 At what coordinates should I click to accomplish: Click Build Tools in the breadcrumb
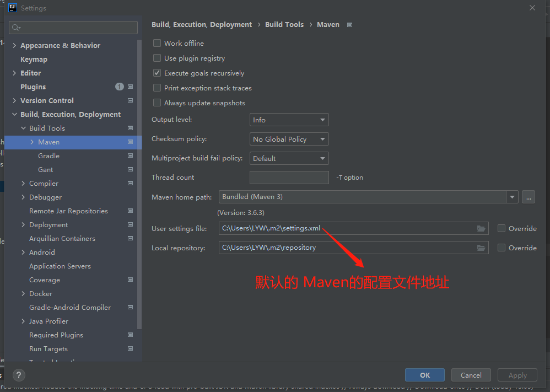tap(284, 24)
